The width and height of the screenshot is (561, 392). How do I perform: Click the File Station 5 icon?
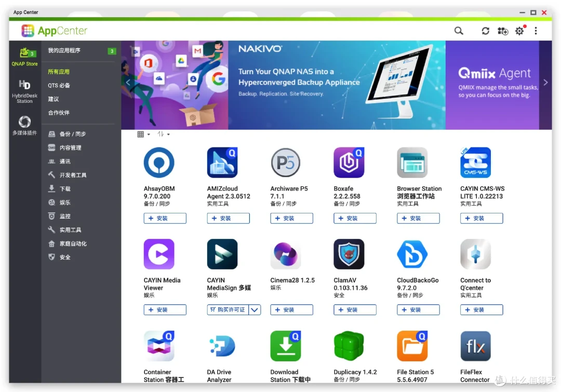(412, 346)
